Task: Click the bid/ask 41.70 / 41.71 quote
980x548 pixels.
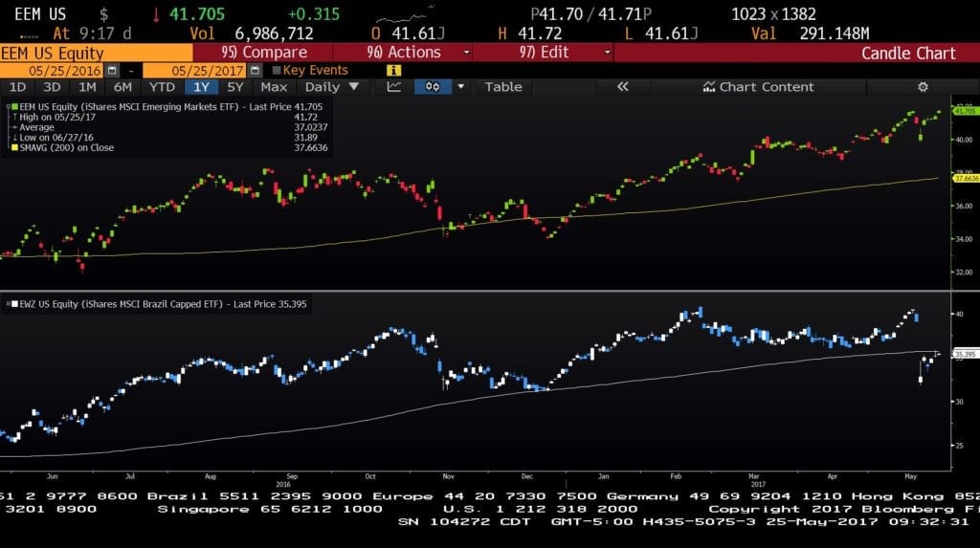Action: [x=590, y=13]
